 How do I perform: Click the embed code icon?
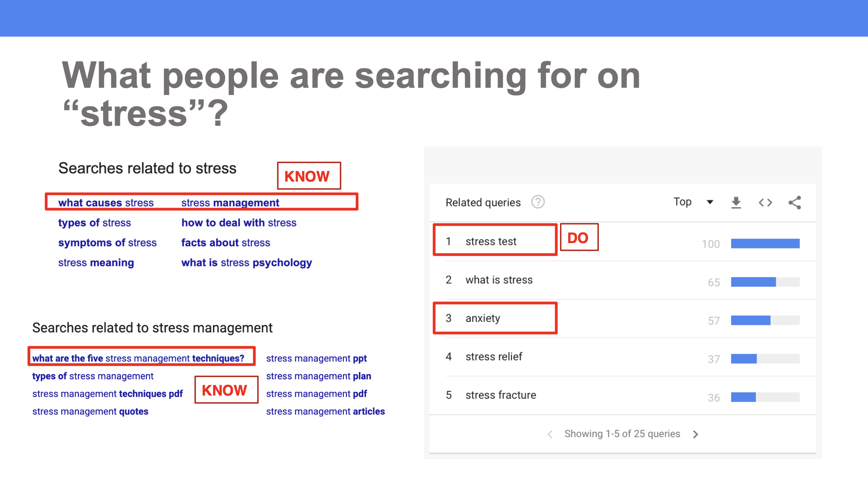tap(765, 202)
